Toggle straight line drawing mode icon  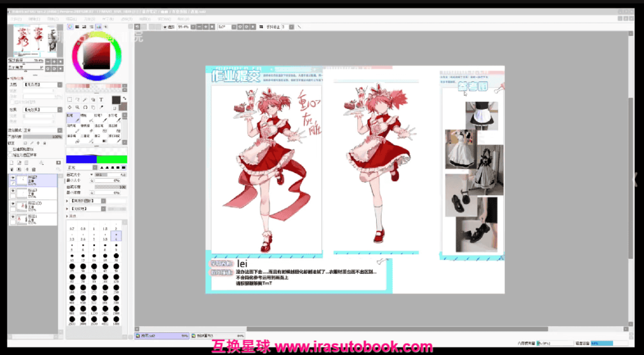tap(299, 26)
